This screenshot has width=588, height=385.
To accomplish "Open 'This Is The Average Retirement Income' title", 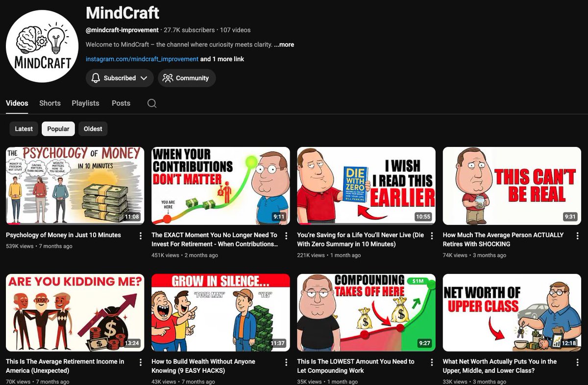I will 65,366.
